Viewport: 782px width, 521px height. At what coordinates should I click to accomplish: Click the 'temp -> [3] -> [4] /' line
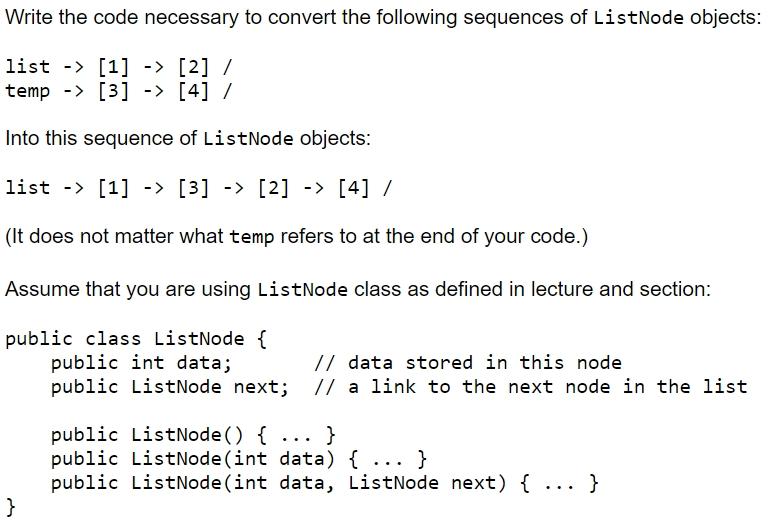(x=119, y=91)
